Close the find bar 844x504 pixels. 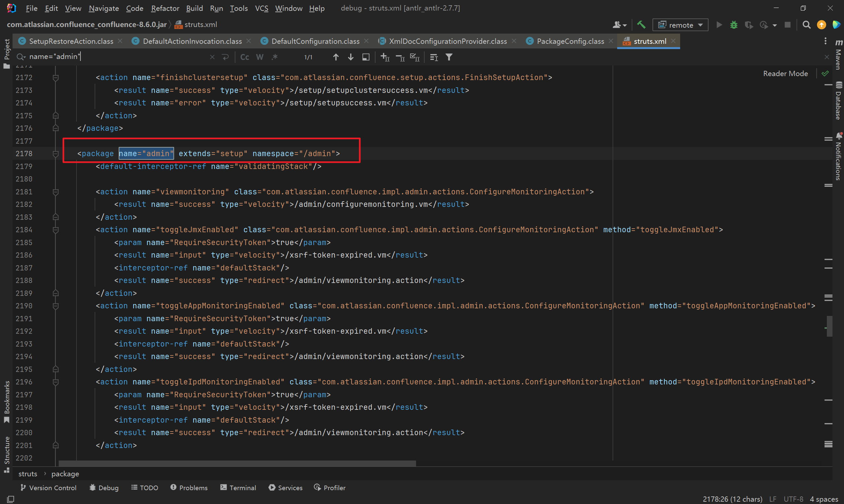[827, 57]
